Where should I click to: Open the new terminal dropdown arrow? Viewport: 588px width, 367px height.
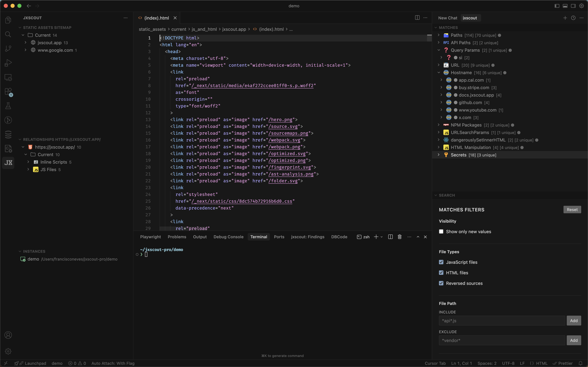pyautogui.click(x=382, y=237)
